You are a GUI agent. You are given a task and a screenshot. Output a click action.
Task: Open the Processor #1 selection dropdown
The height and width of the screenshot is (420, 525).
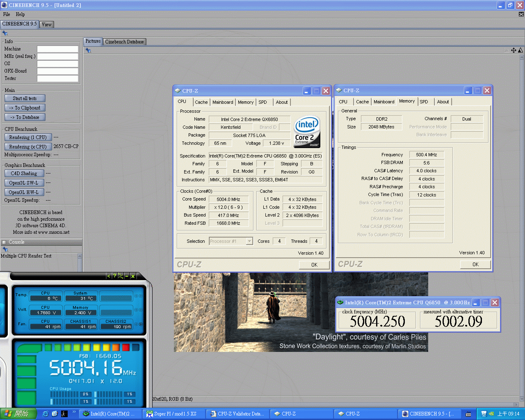231,241
